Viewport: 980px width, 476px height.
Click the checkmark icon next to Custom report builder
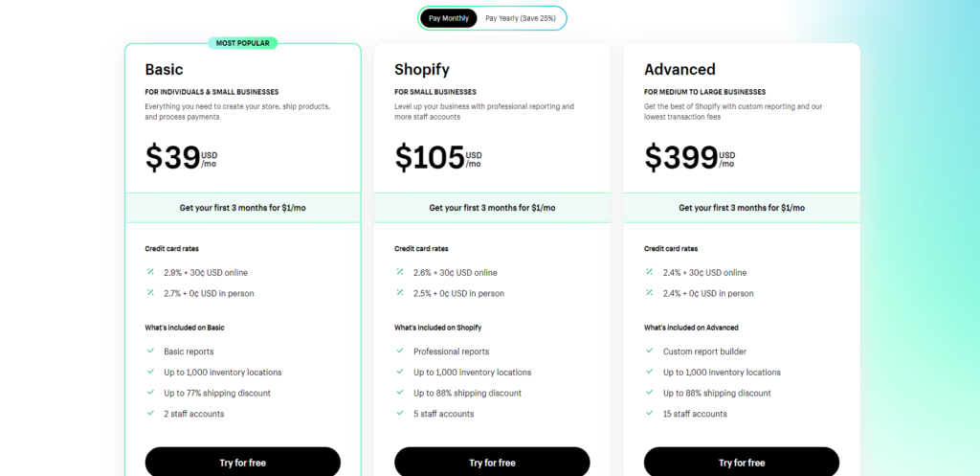click(x=650, y=351)
